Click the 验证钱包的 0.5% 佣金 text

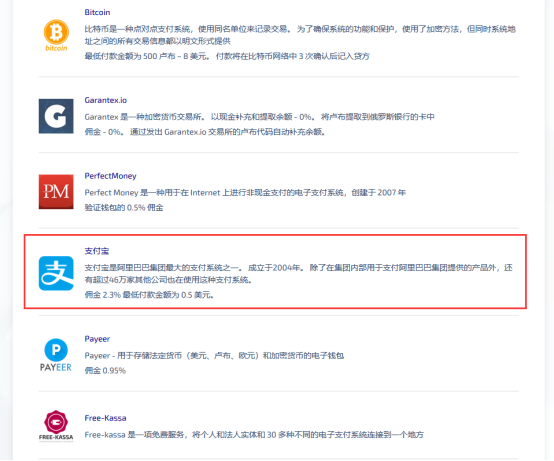(124, 208)
